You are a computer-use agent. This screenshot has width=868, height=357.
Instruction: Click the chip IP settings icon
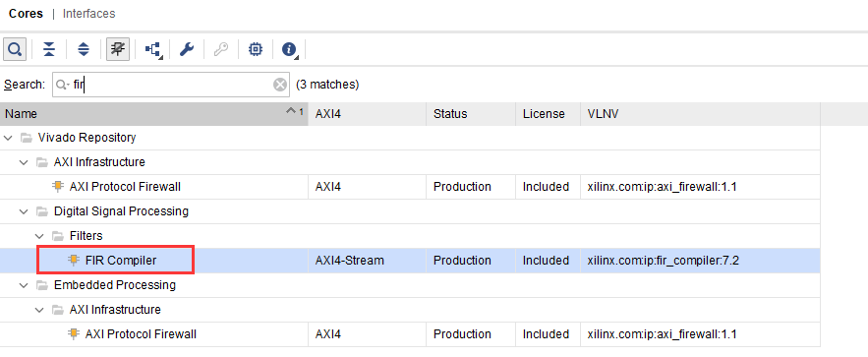256,50
